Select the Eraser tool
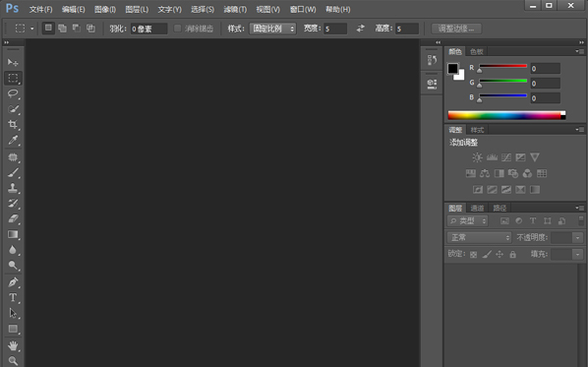 13,218
